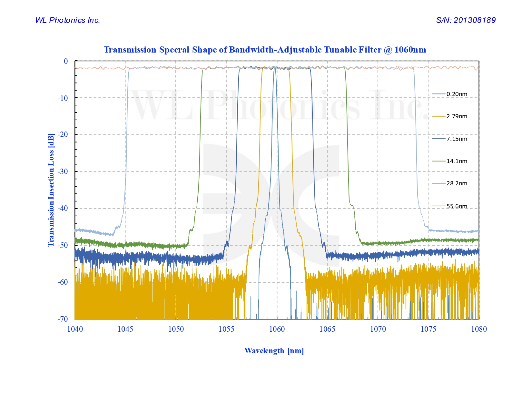The width and height of the screenshot is (532, 411).
Task: Click the S/N: 201308189 serial number
Action: (x=467, y=20)
